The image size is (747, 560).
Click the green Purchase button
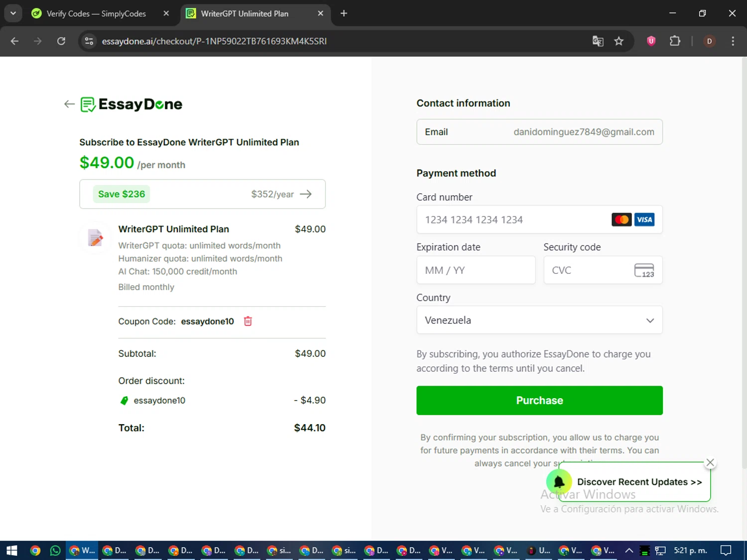[539, 400]
